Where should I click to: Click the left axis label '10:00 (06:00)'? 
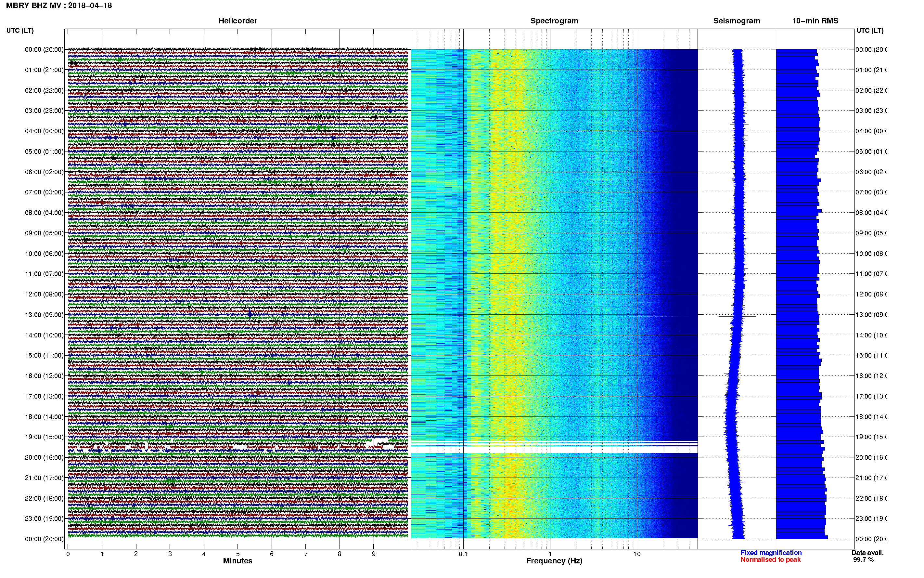coord(44,254)
